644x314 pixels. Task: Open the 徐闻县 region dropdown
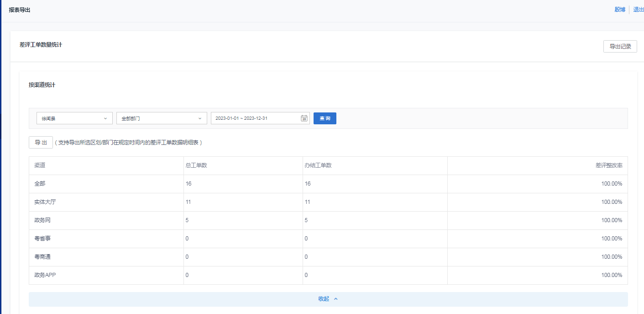(x=74, y=118)
